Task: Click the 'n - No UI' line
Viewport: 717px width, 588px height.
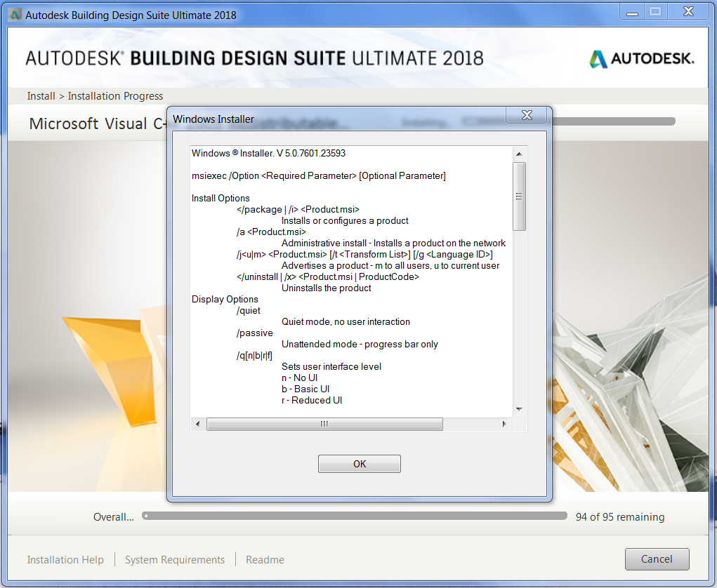Action: coord(300,377)
